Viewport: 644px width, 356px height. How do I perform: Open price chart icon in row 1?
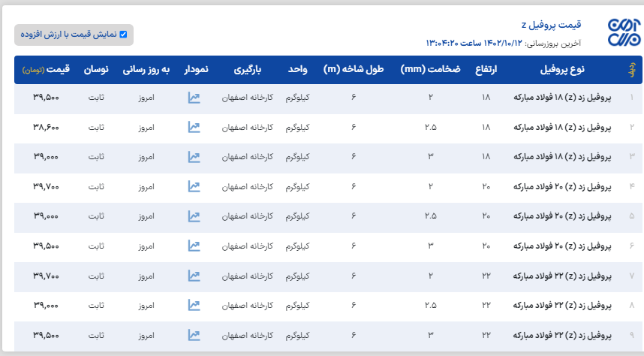194,98
